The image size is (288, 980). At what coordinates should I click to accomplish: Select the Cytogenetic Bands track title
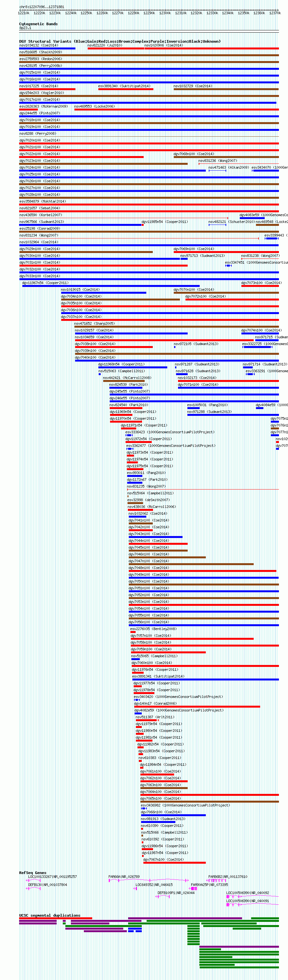click(x=39, y=24)
